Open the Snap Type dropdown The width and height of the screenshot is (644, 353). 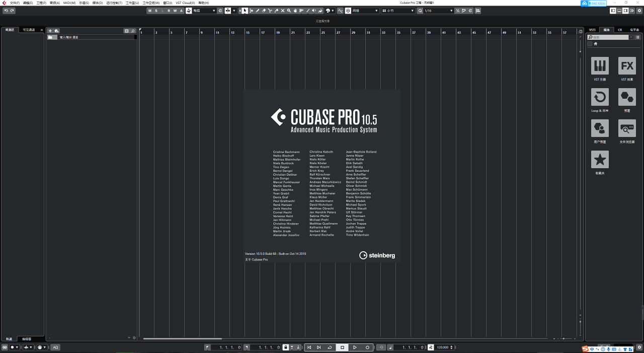tap(365, 11)
